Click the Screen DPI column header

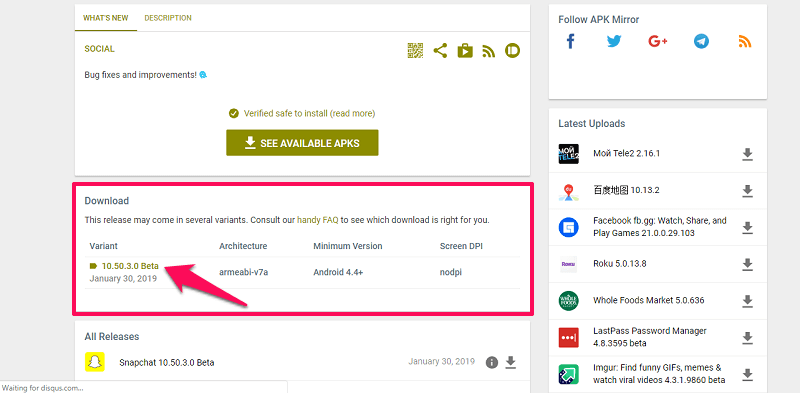point(461,246)
